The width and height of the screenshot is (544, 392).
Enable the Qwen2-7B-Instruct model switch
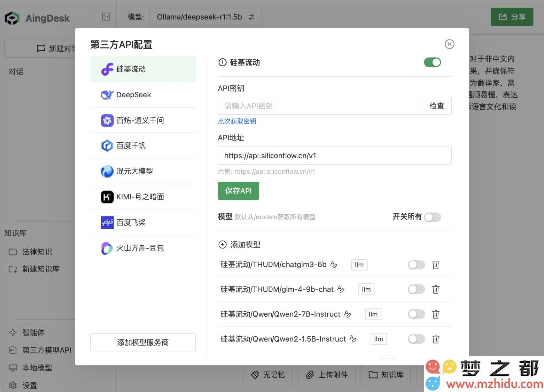416,314
